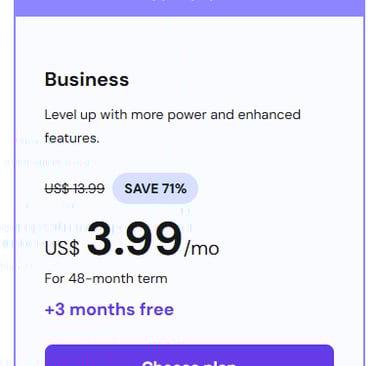This screenshot has height=366, width=375.
Task: Click the For 48-month term label
Action: coord(106,278)
